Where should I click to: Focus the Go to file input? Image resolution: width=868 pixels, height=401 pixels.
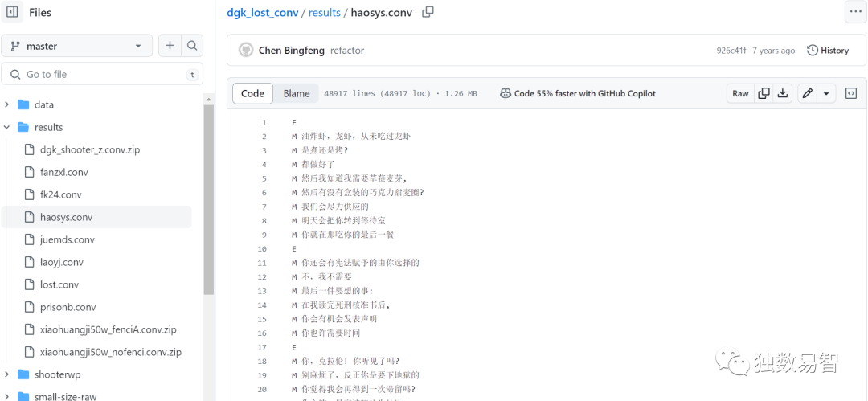pos(102,74)
